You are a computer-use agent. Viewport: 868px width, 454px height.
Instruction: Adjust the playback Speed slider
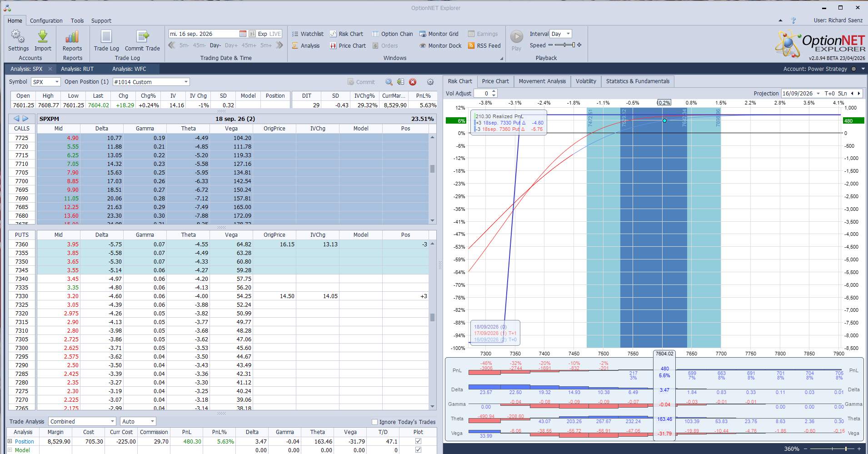click(x=565, y=45)
